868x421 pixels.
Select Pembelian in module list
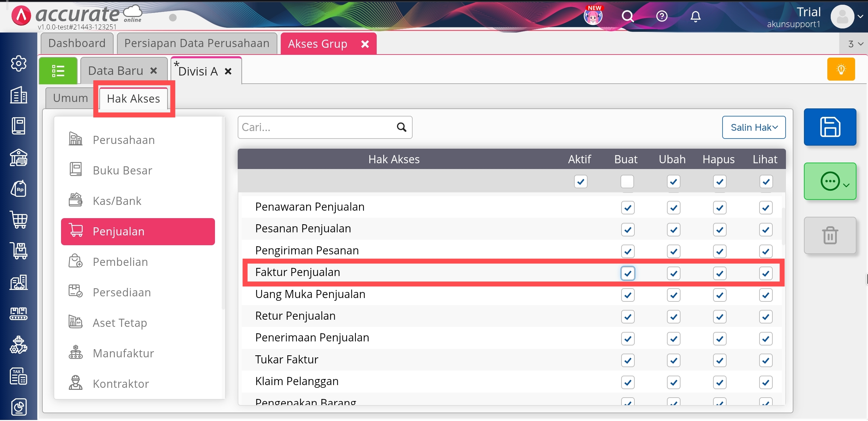tap(120, 262)
